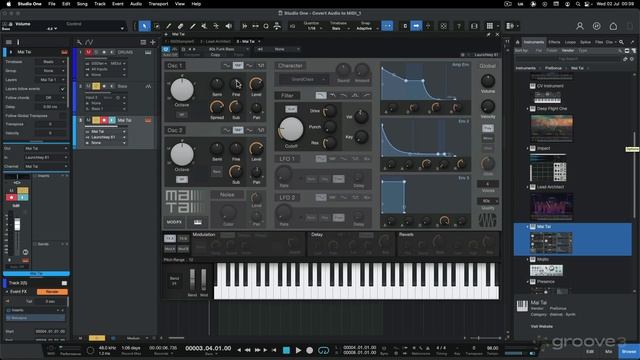Expand Deep Flight One in browser

pyautogui.click(x=527, y=109)
